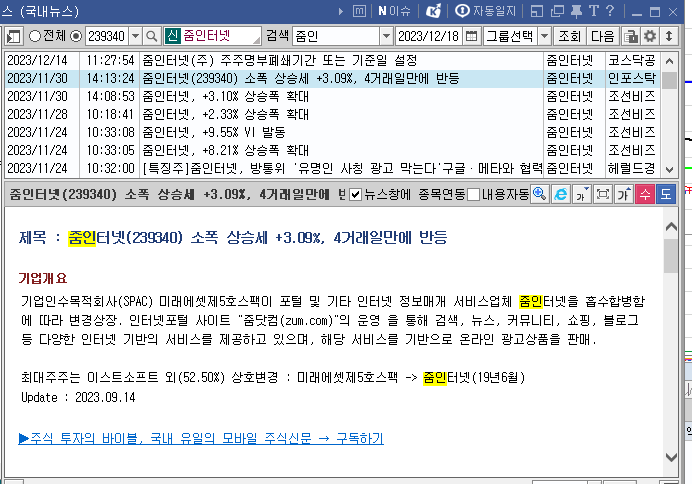Viewport: 692px width, 484px height.
Task: Click the red 수 buy button
Action: click(645, 194)
